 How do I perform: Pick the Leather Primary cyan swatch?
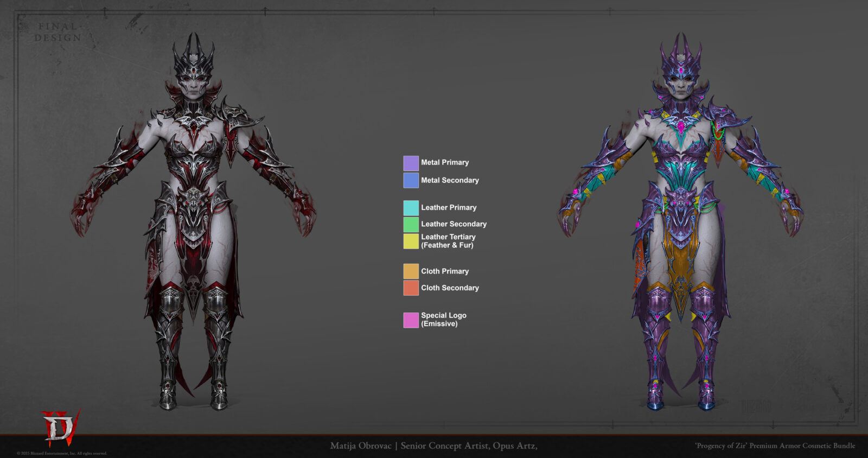tap(411, 208)
